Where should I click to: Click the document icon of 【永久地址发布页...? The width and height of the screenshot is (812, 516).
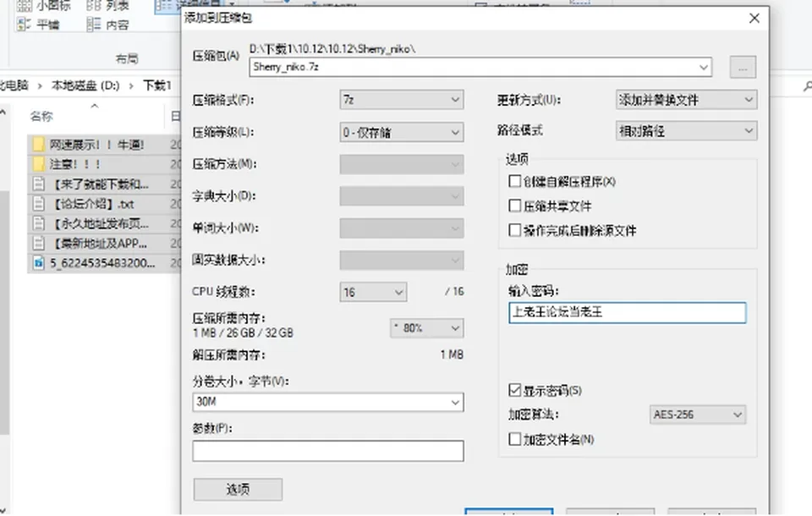pos(38,223)
